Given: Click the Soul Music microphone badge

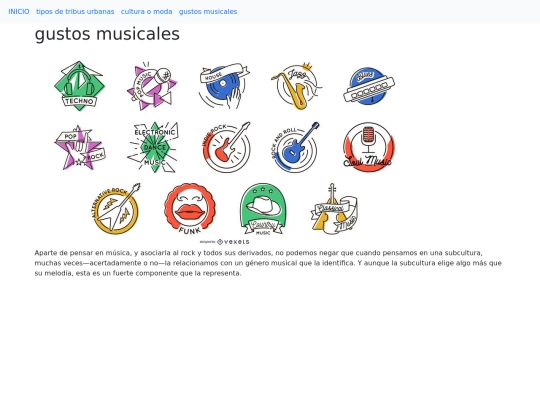Looking at the screenshot, I should [x=369, y=147].
